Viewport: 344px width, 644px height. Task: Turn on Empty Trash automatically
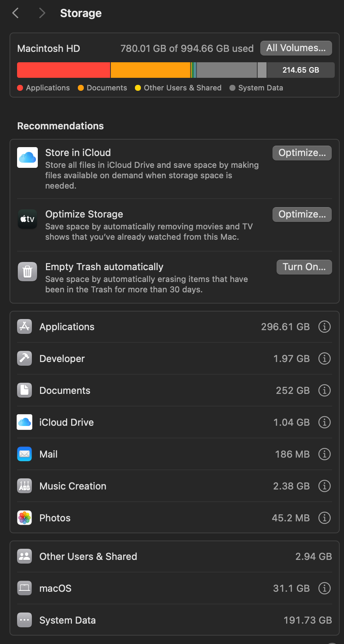point(304,267)
